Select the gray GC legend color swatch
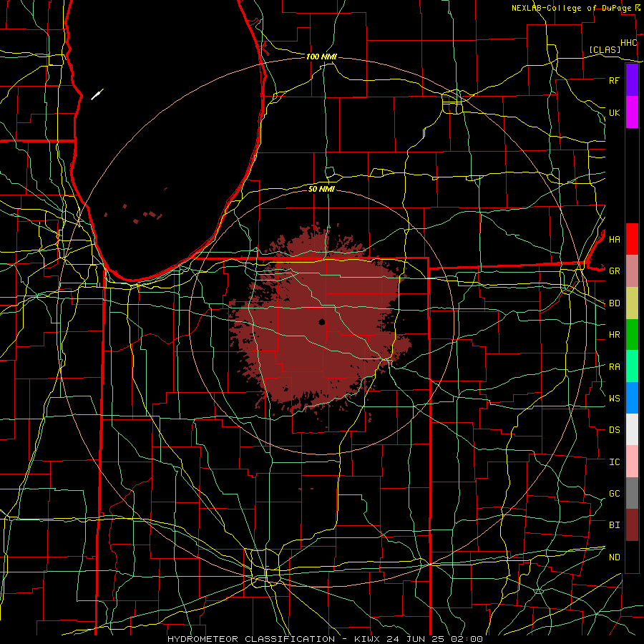The height and width of the screenshot is (644, 644). coord(632,493)
